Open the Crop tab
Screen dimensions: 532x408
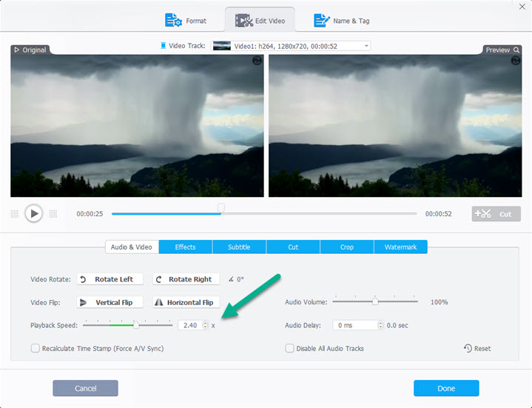347,247
